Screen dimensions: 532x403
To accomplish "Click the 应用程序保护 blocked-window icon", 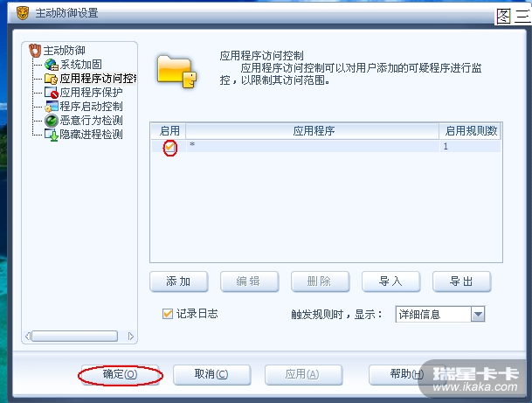I will 52,93.
